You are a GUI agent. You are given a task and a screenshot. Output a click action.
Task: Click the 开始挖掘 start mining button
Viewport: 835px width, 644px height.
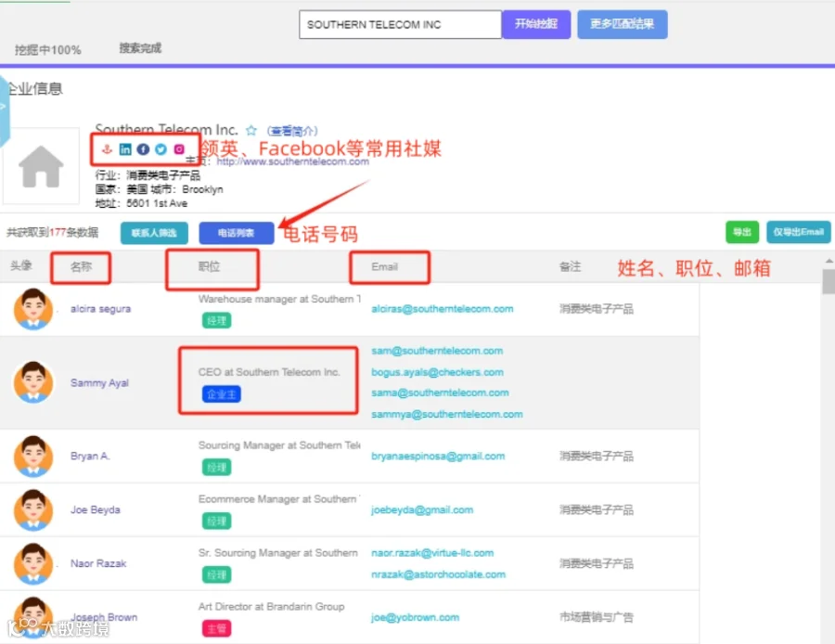click(535, 24)
